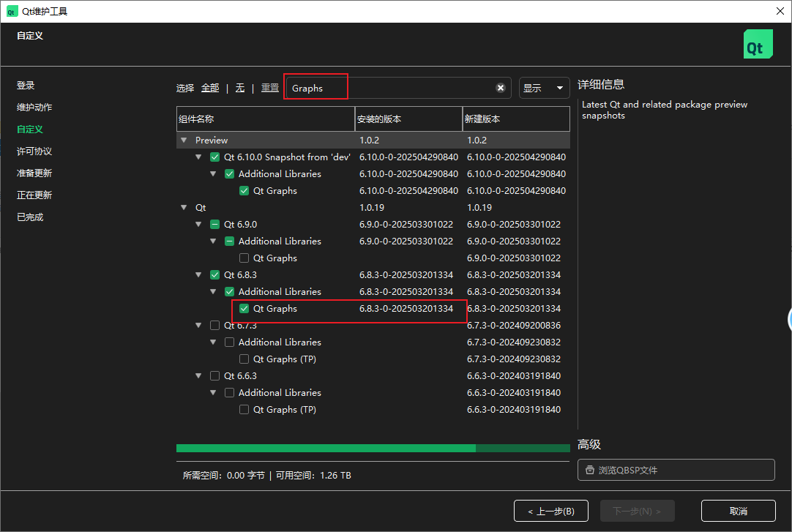Click the 全部 select-all link
The image size is (792, 532).
click(210, 88)
